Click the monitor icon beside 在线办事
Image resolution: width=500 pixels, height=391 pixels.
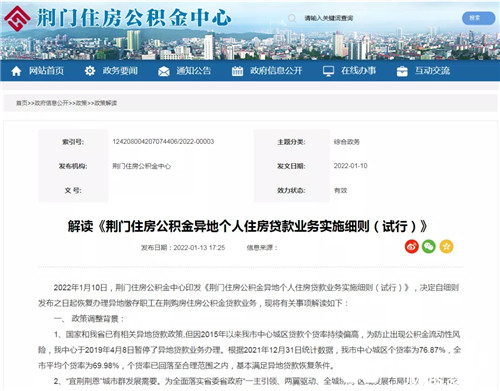coord(328,71)
